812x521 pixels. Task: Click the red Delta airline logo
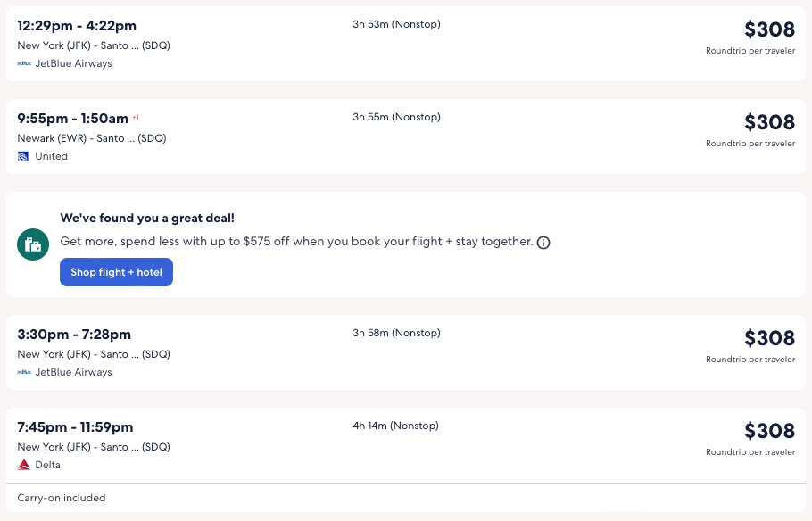tap(24, 465)
